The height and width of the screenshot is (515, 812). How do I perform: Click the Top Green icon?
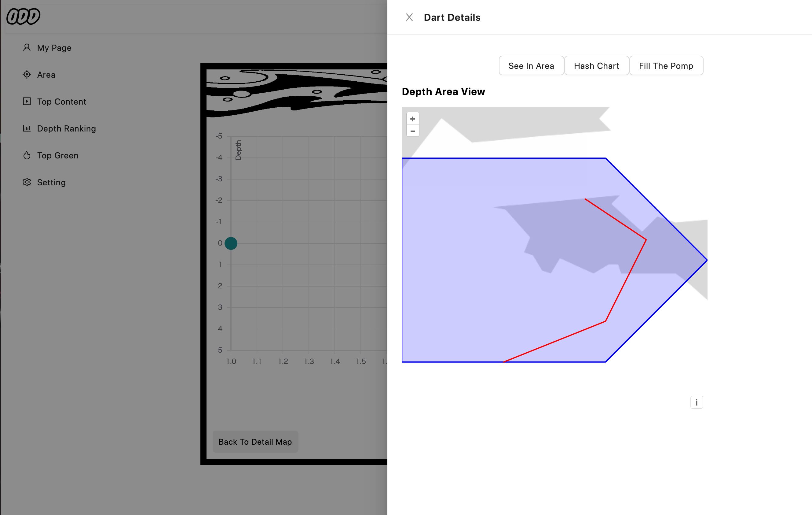tap(27, 155)
